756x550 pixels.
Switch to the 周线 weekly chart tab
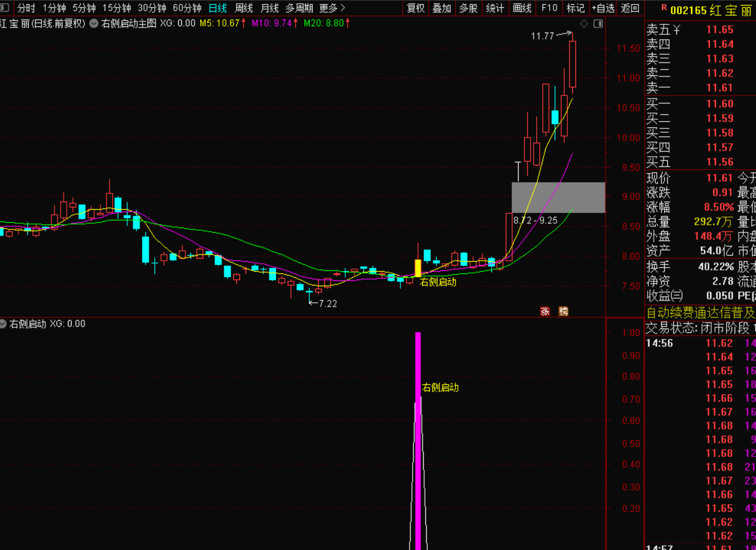[244, 8]
